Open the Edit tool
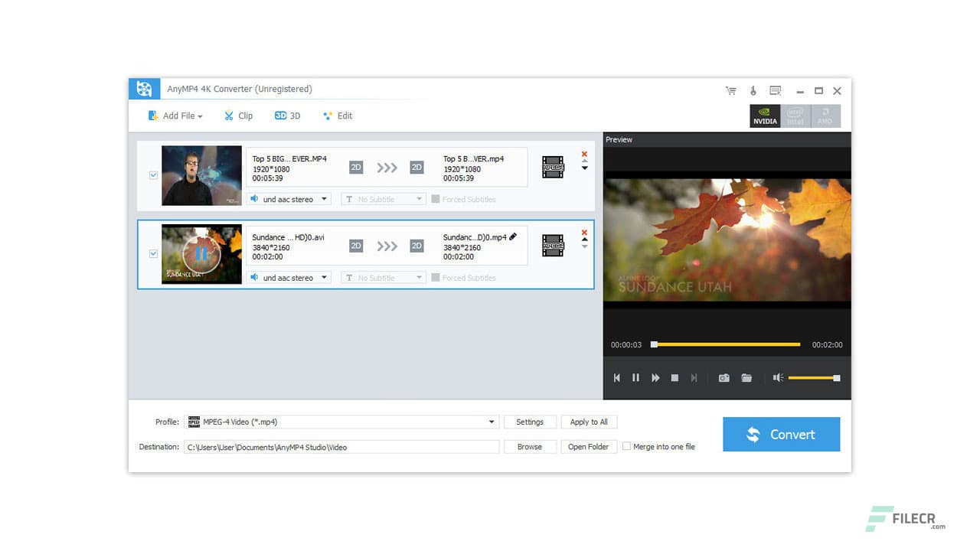 [337, 116]
